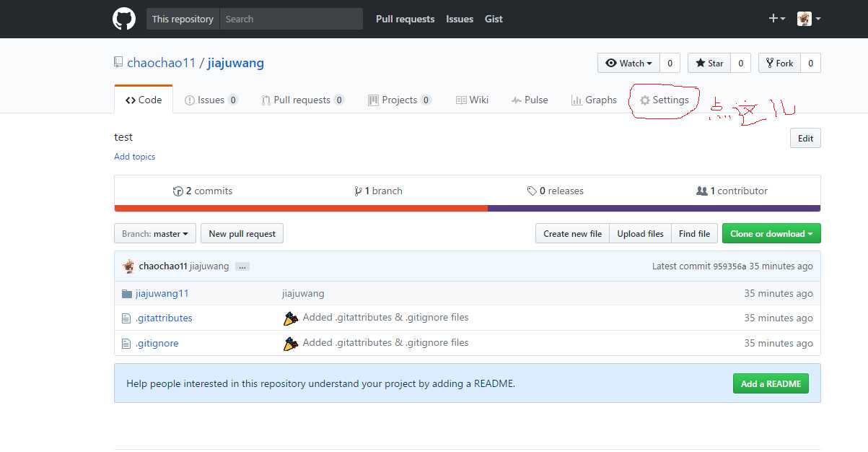Viewport: 868px width, 452px height.
Task: Open the Projects tab
Action: (400, 100)
